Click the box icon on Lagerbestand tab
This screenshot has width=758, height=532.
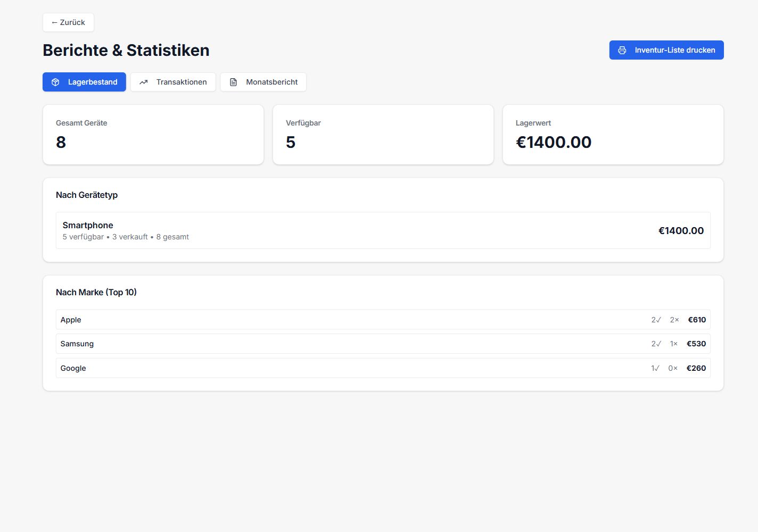55,82
